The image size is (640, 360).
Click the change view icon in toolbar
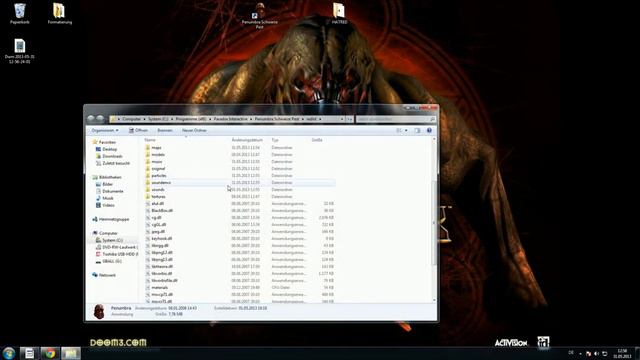[x=399, y=130]
